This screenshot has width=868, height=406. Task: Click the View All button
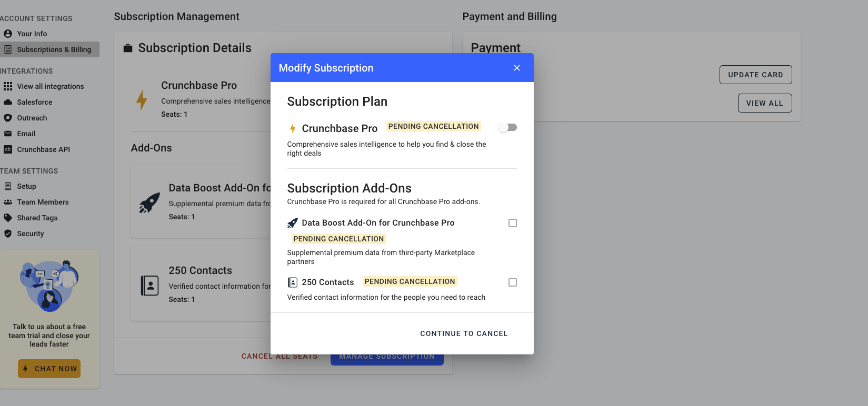point(765,103)
